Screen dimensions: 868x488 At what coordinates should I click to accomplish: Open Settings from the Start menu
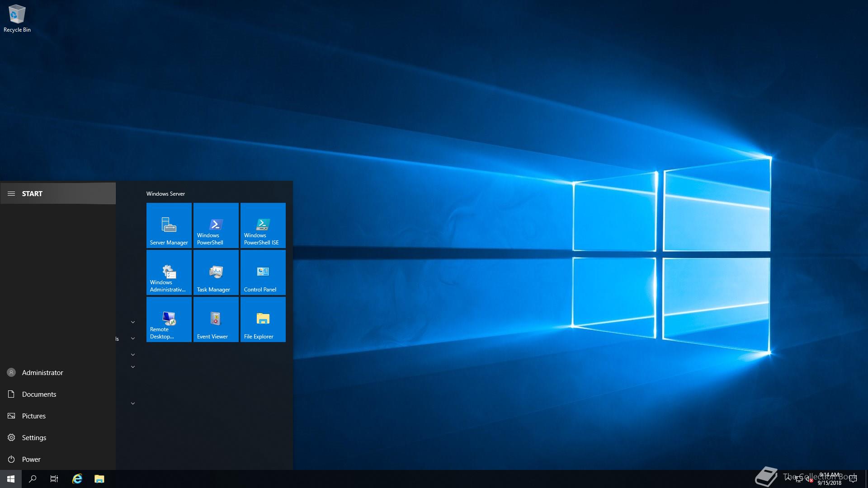34,437
